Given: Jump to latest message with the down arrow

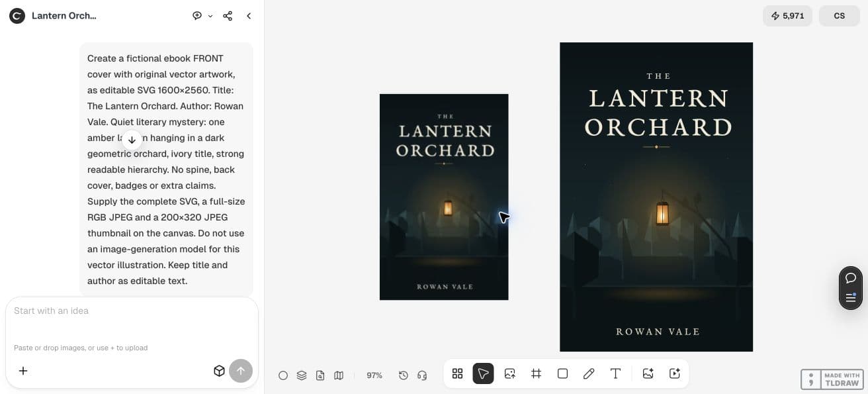Looking at the screenshot, I should [x=132, y=140].
